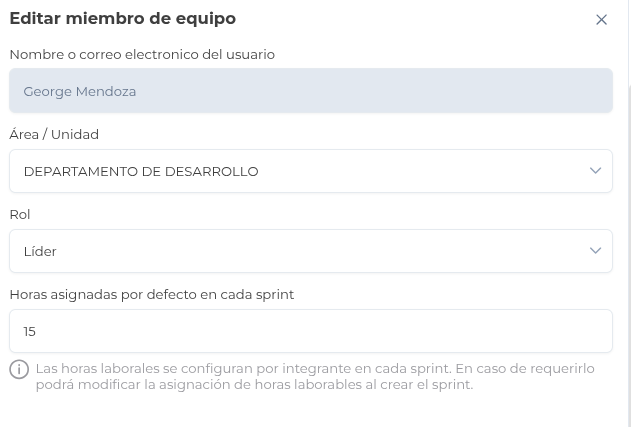The image size is (631, 427).
Task: Click the value 15 in the hours field
Action: pyautogui.click(x=30, y=331)
